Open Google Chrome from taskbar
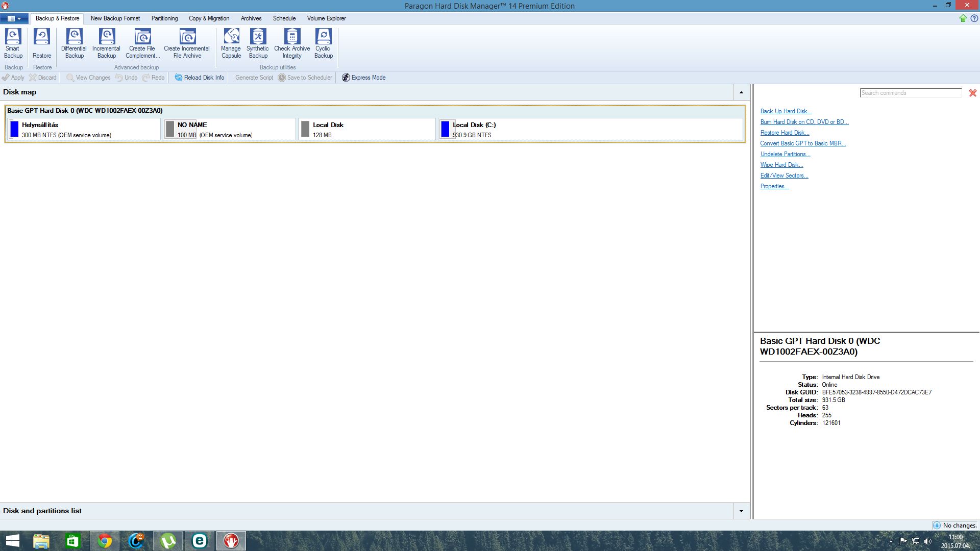Image resolution: width=980 pixels, height=551 pixels. (105, 541)
